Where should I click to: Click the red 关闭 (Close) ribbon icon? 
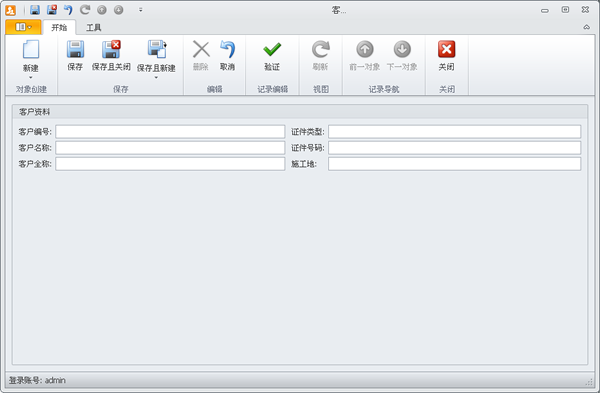coord(447,49)
